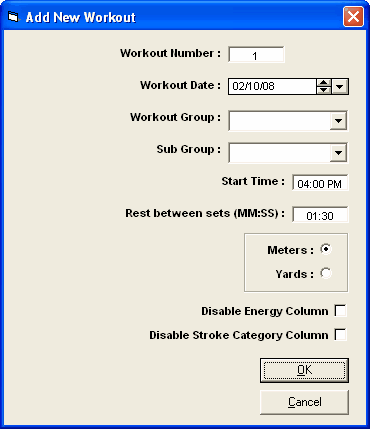Image resolution: width=370 pixels, height=429 pixels.
Task: Click the Rest between sets field
Action: (x=320, y=215)
